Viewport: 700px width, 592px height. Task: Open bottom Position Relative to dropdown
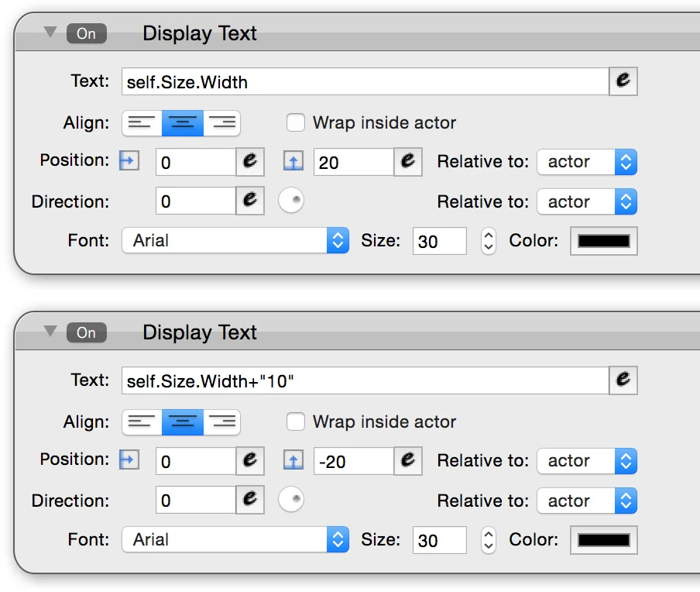[587, 460]
